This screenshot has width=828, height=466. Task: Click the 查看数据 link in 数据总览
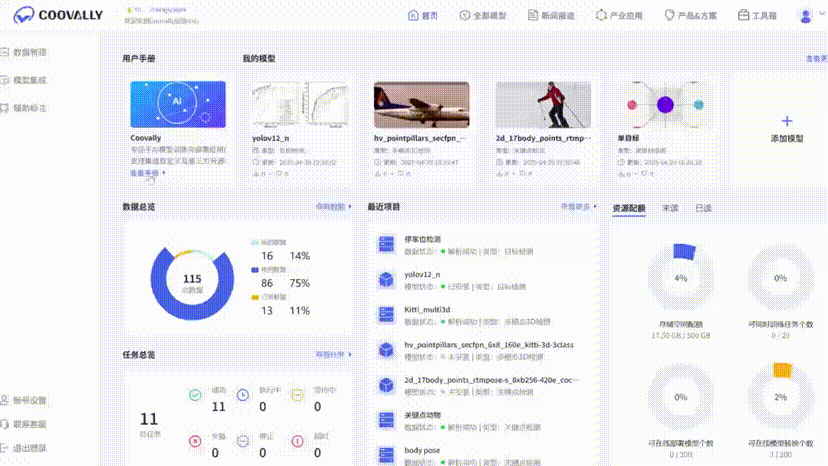click(333, 207)
